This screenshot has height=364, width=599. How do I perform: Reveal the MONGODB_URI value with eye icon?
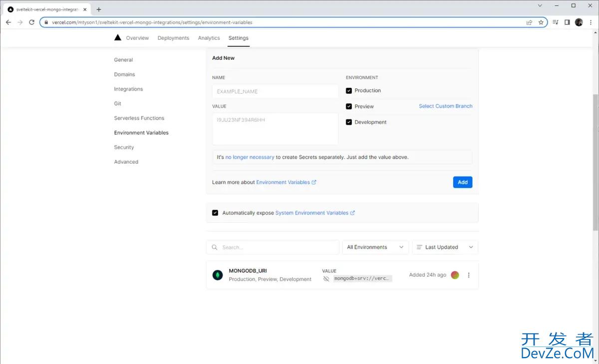point(326,279)
